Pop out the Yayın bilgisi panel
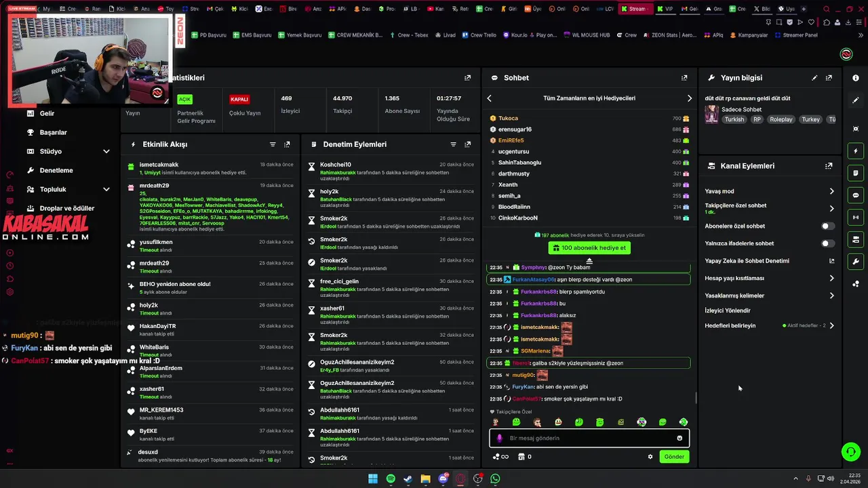The width and height of the screenshot is (868, 488). [x=829, y=78]
